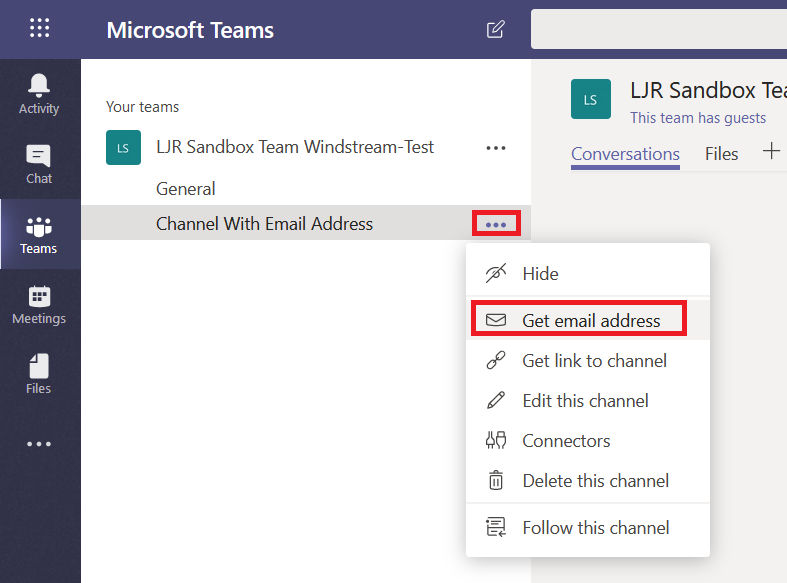Start a new chat with compose icon
Screen dimensions: 787x583
coord(495,30)
